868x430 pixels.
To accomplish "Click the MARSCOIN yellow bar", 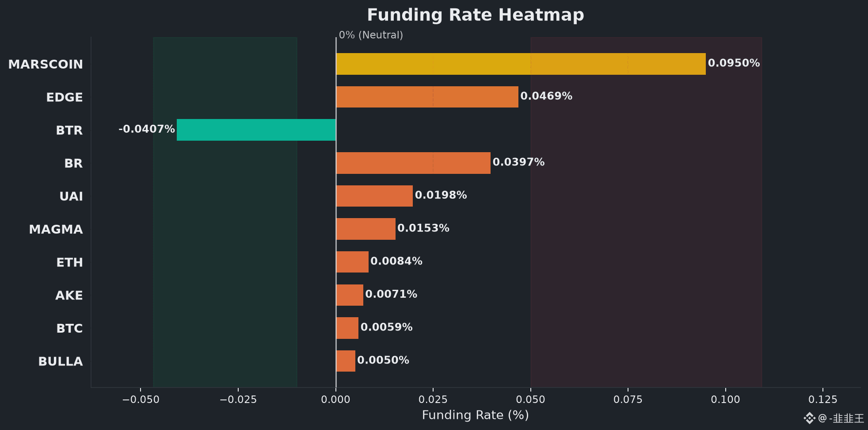I will point(521,64).
